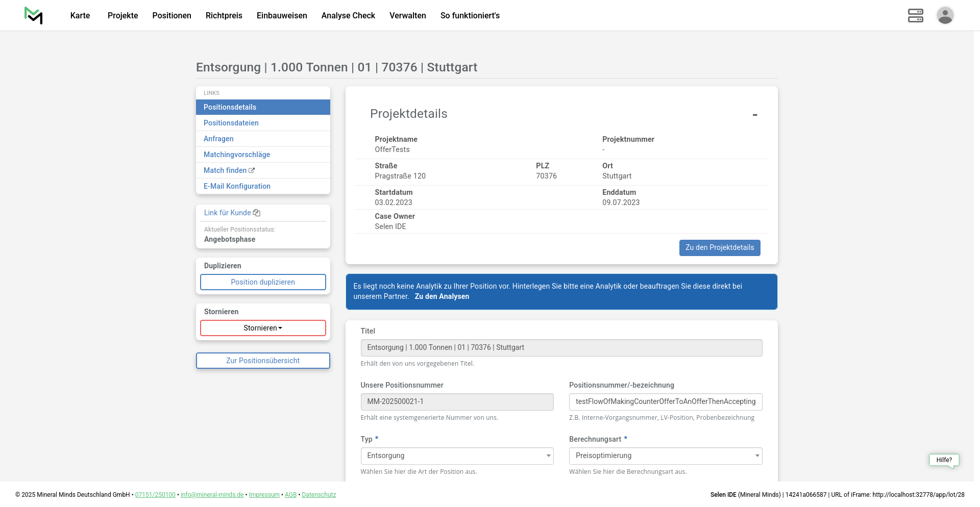Select Positionsdateien in the sidebar
The image size is (980, 507).
[x=231, y=123]
